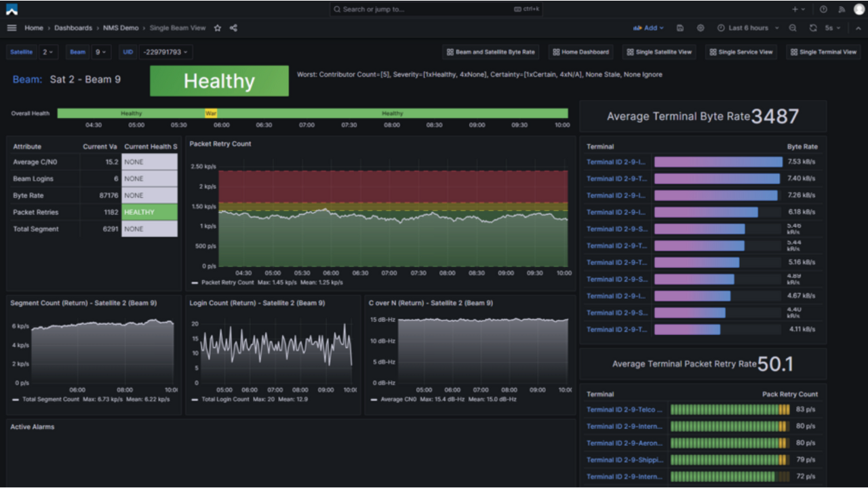Click the Current Health S column header
The height and width of the screenshot is (488, 868).
click(151, 146)
